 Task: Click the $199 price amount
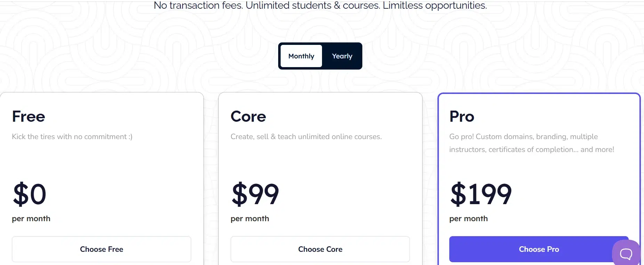tap(481, 194)
